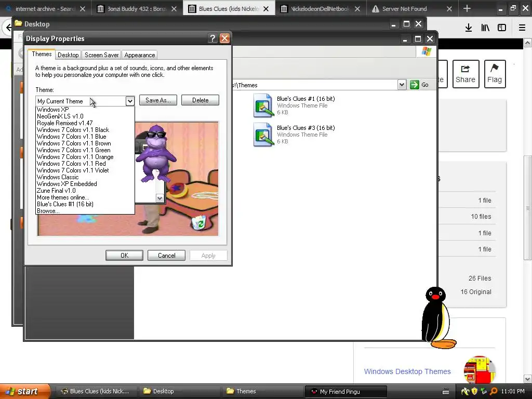Click the Blue's Clues #1 theme file icon
The height and width of the screenshot is (399, 532).
pyautogui.click(x=263, y=105)
